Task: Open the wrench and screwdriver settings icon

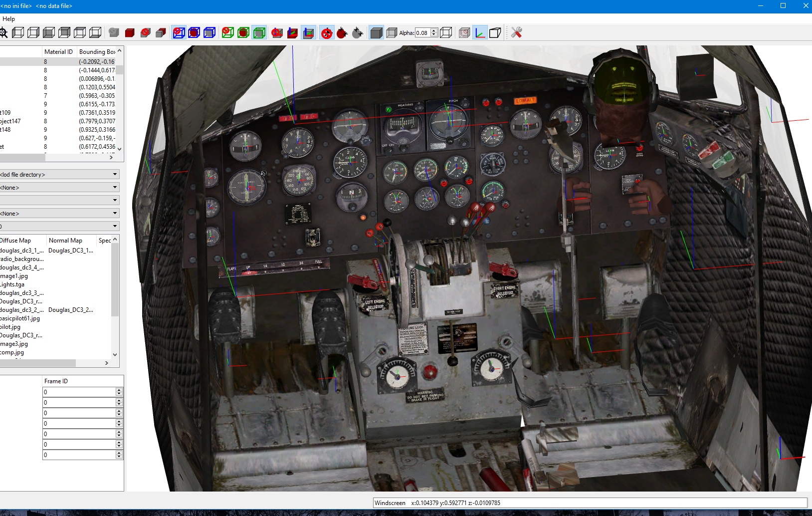Action: pos(516,33)
